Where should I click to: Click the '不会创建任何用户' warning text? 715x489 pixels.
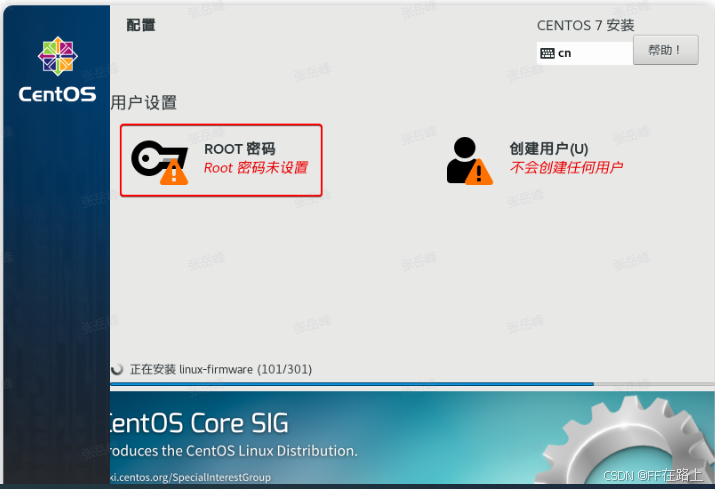[x=566, y=167]
